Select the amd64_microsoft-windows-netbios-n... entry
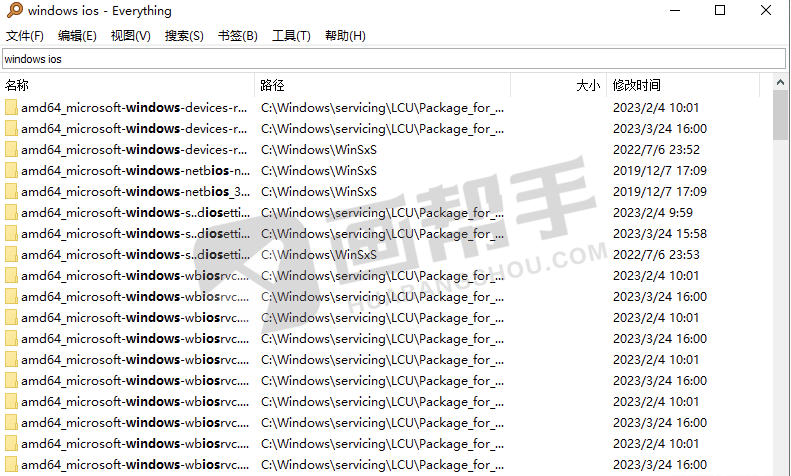The image size is (791, 476). tap(135, 170)
